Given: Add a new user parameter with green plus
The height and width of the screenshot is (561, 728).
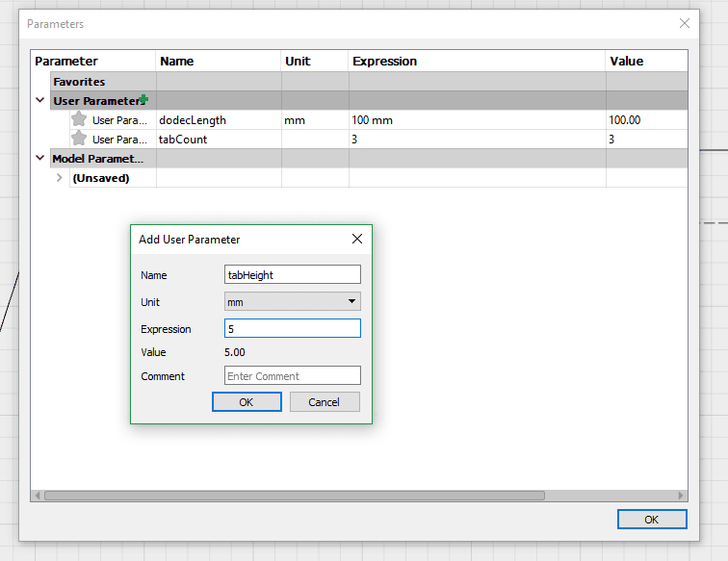Looking at the screenshot, I should pyautogui.click(x=143, y=99).
